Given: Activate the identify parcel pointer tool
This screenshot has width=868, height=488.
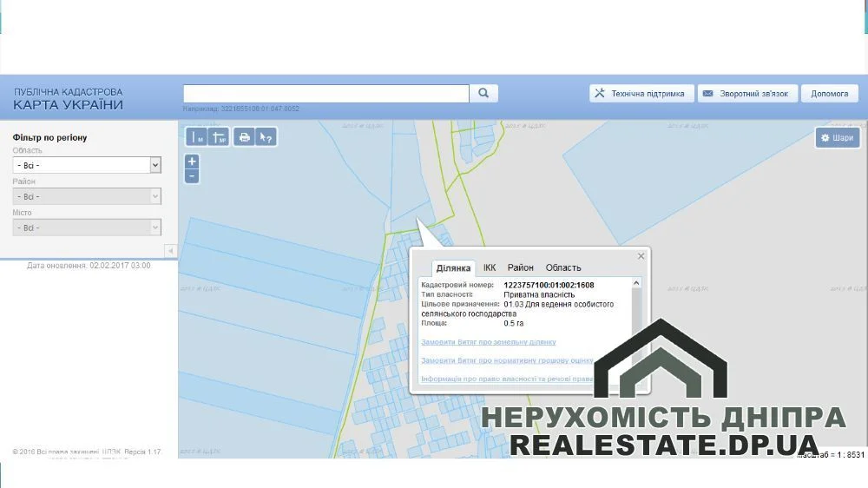Looking at the screenshot, I should (x=266, y=137).
